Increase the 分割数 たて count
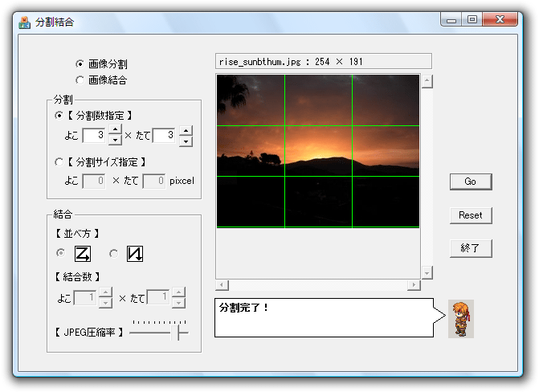The height and width of the screenshot is (392, 539). click(x=186, y=131)
